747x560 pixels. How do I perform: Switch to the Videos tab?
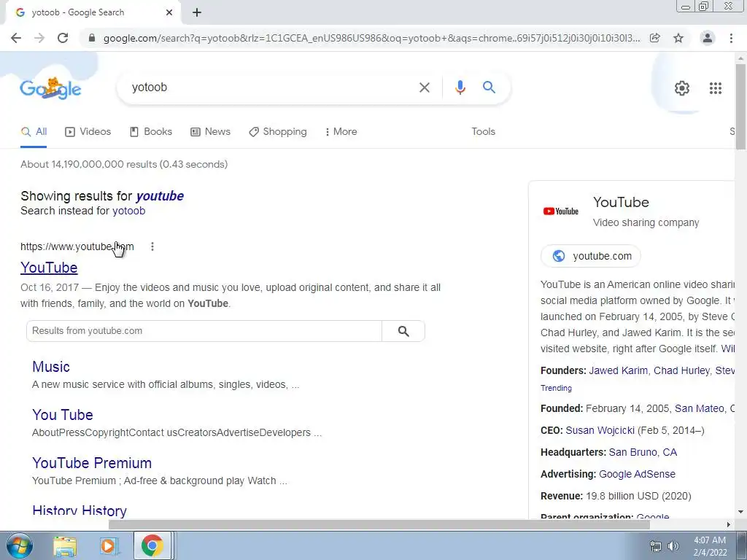point(88,132)
